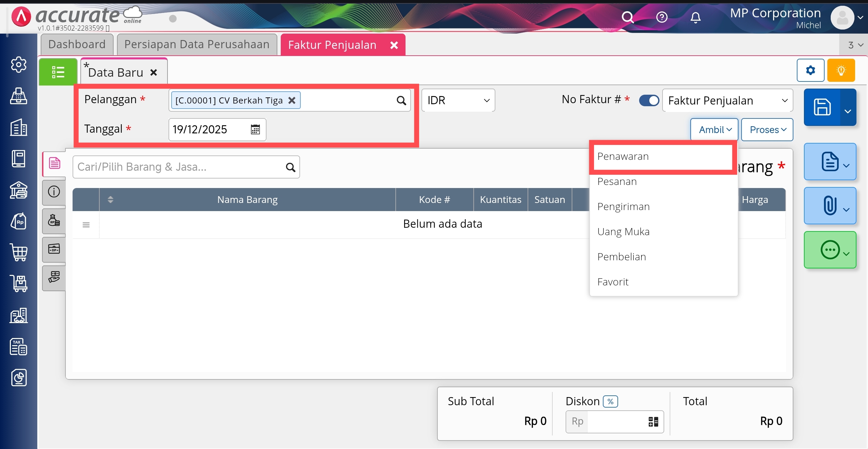Viewport: 868px width, 449px height.
Task: Select Penawaran from the Ambil menu
Action: (x=623, y=156)
